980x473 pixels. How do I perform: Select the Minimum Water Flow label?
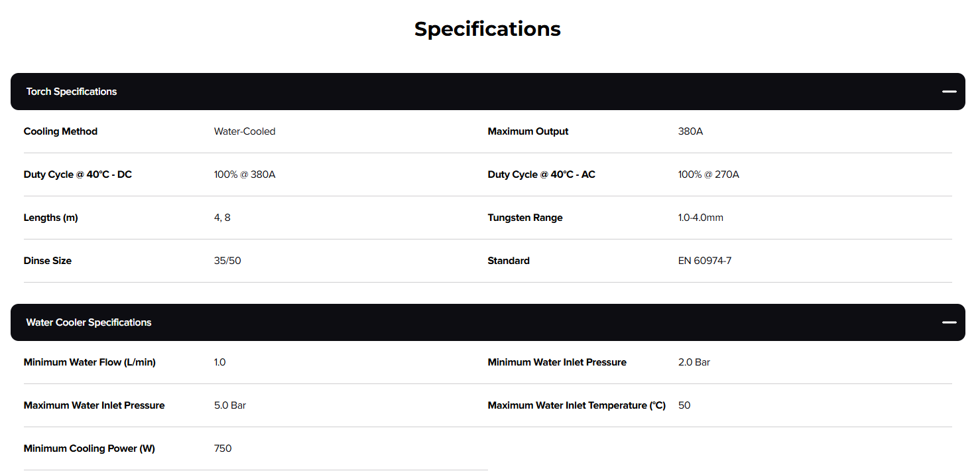pyautogui.click(x=90, y=362)
